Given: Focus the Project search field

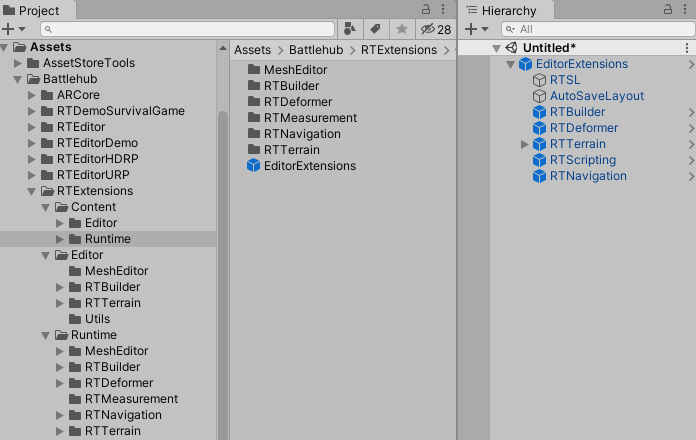Looking at the screenshot, I should pyautogui.click(x=187, y=29).
